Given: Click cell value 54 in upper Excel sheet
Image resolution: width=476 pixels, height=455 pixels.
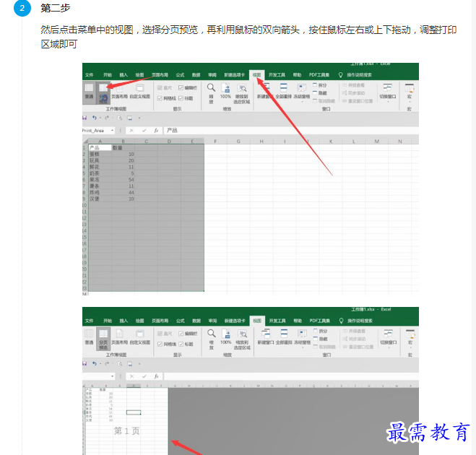Looking at the screenshot, I should coord(123,180).
